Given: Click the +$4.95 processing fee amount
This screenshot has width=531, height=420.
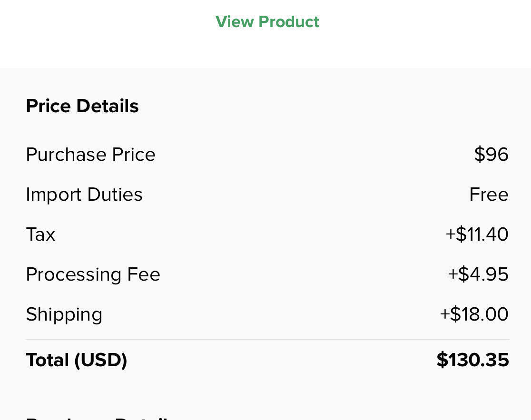Looking at the screenshot, I should pos(478,274).
